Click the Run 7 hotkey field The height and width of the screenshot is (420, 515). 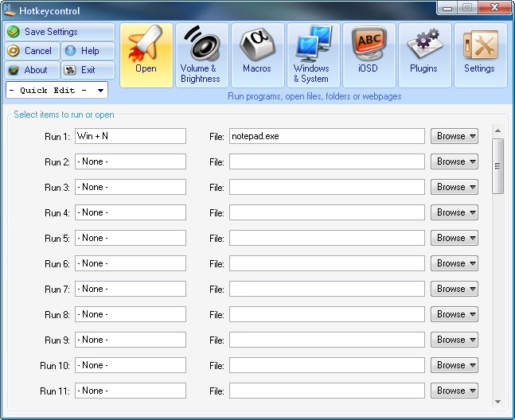[x=130, y=289]
